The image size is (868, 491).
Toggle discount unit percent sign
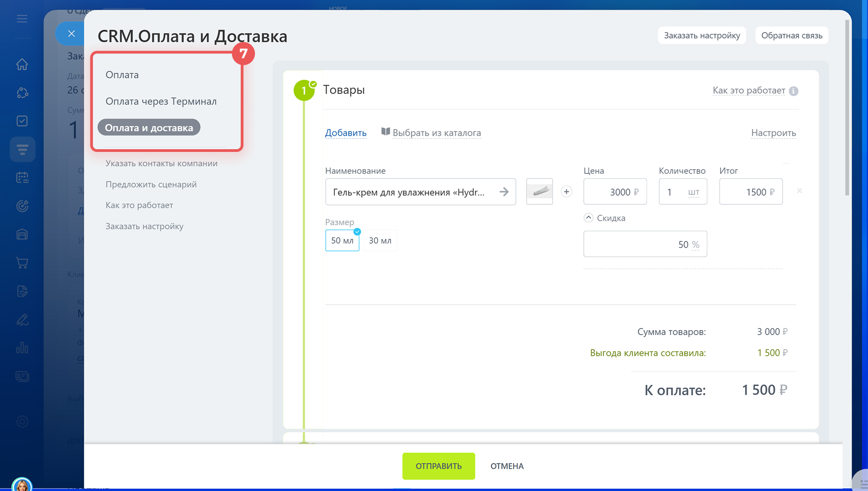pos(695,245)
